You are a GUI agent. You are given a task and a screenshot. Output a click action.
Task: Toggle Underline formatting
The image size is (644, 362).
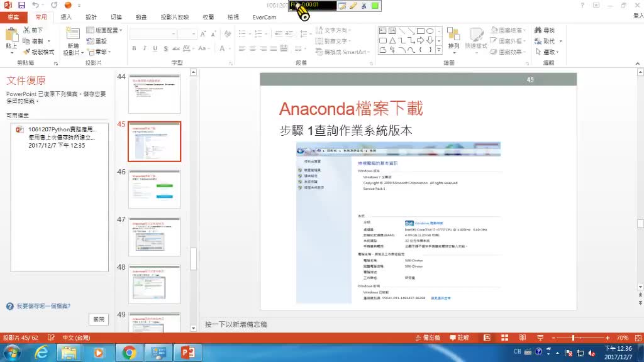[x=155, y=48]
